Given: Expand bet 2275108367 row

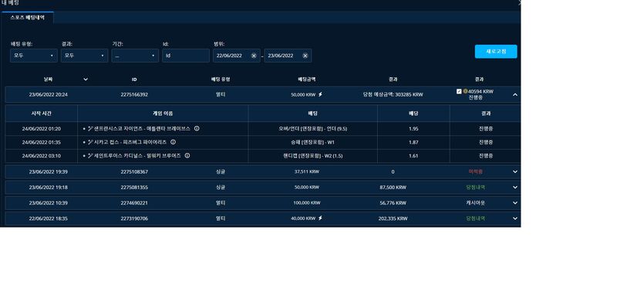Looking at the screenshot, I should pos(515,172).
